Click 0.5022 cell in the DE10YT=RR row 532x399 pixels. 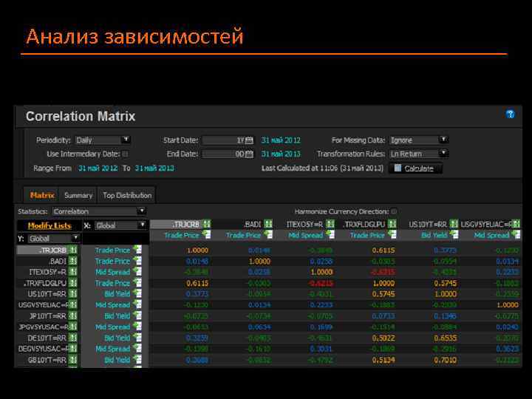pyautogui.click(x=383, y=338)
